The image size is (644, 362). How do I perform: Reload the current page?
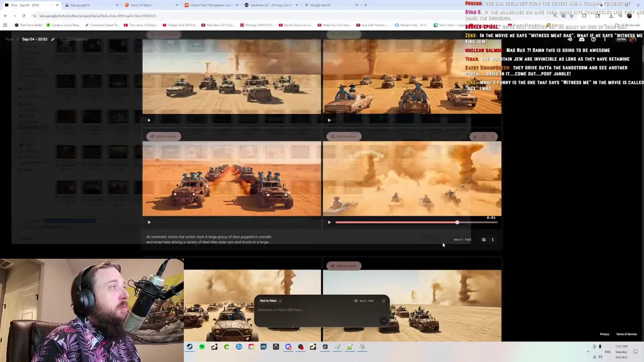23,16
